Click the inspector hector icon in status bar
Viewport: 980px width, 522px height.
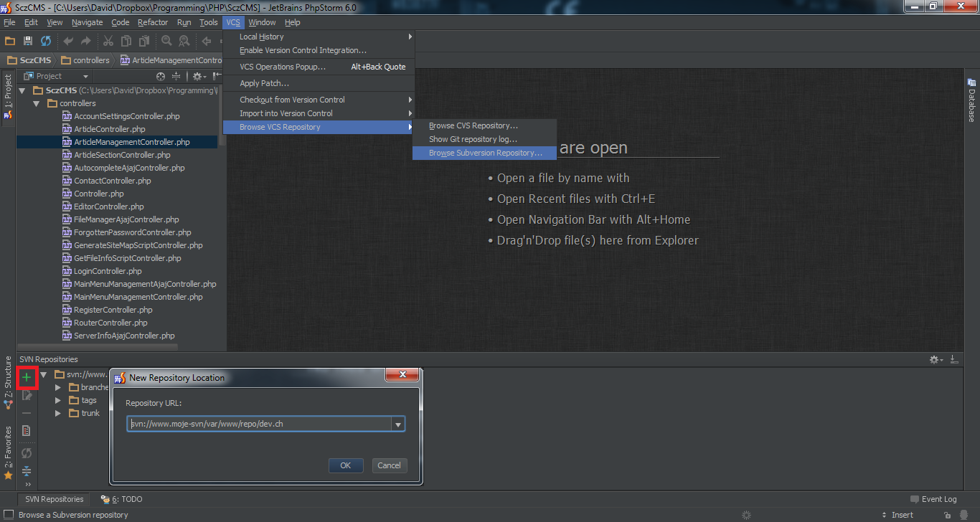964,515
